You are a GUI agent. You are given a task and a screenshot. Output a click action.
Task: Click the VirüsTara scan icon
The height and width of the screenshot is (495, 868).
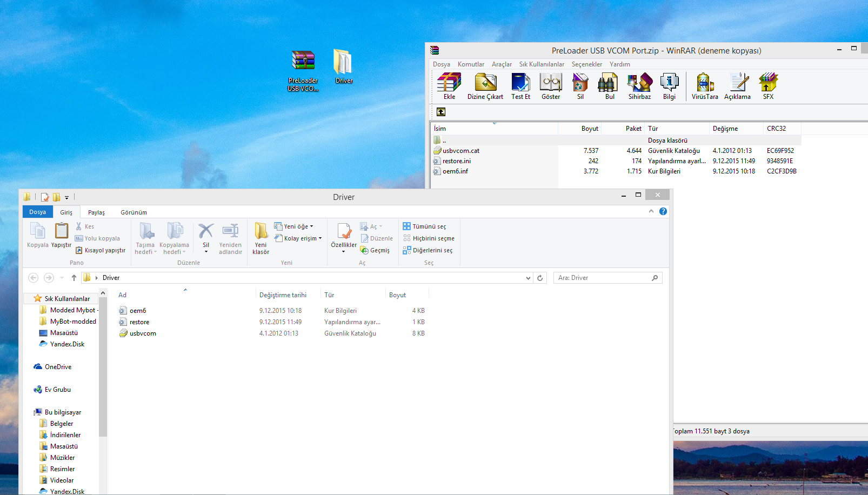[x=704, y=86]
